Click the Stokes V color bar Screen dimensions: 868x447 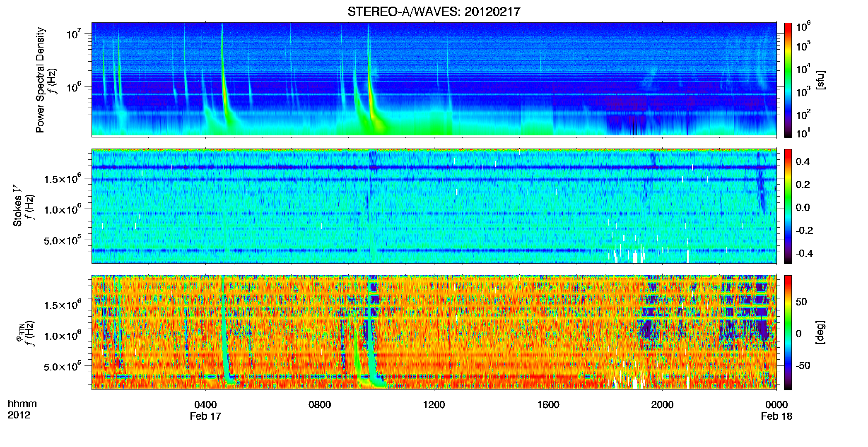(x=788, y=206)
